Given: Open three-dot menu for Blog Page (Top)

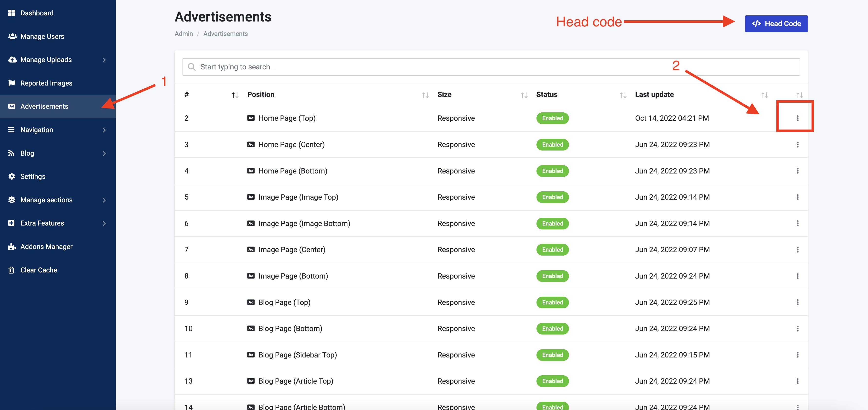Looking at the screenshot, I should pos(797,302).
